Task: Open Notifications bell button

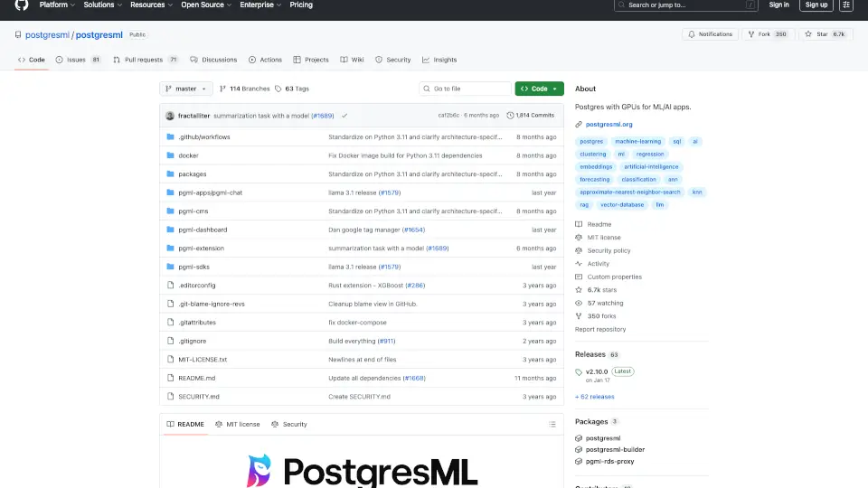Action: click(x=710, y=34)
